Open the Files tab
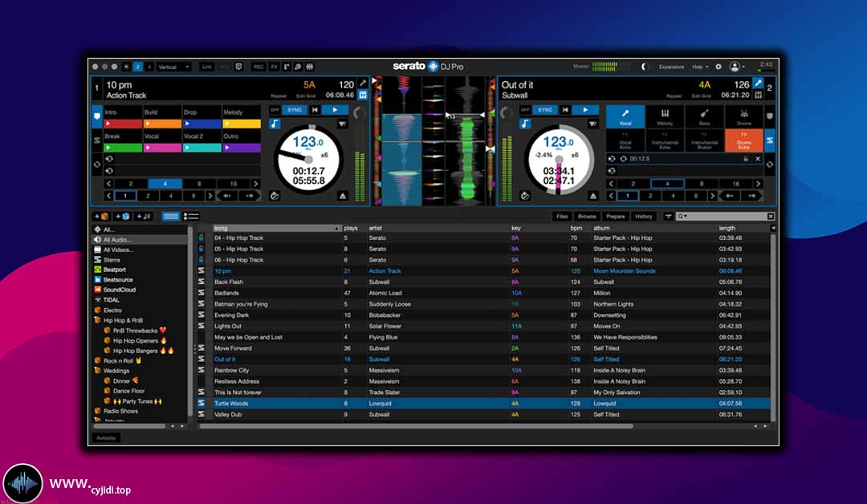The height and width of the screenshot is (504, 867). [x=562, y=217]
